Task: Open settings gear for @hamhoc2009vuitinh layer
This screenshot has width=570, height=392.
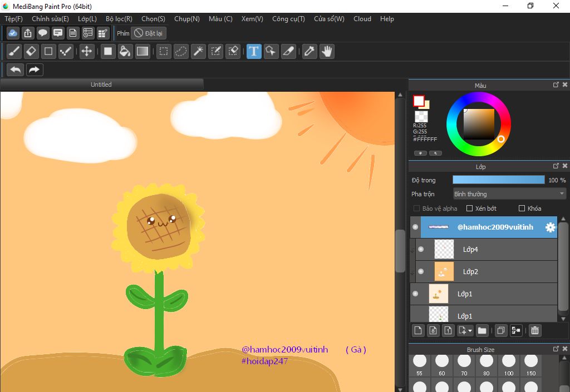Action: (551, 227)
